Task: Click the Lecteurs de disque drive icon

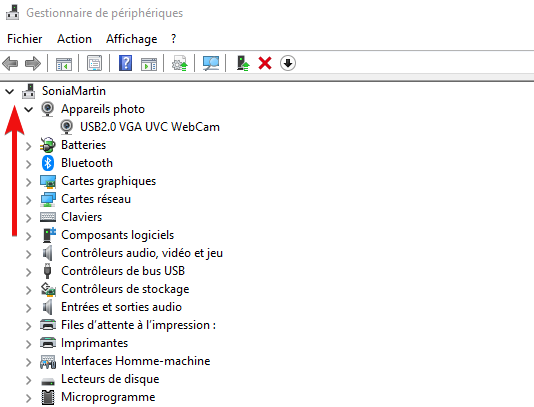Action: coord(48,381)
